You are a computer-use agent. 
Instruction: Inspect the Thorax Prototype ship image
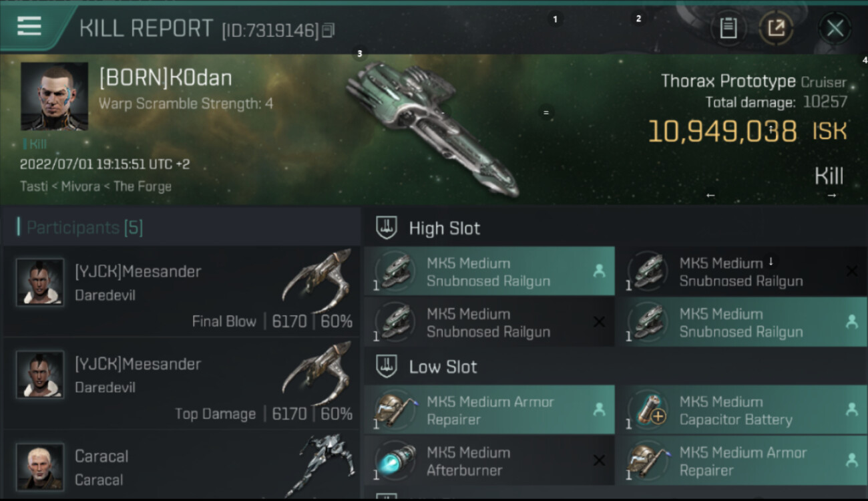[x=431, y=130]
